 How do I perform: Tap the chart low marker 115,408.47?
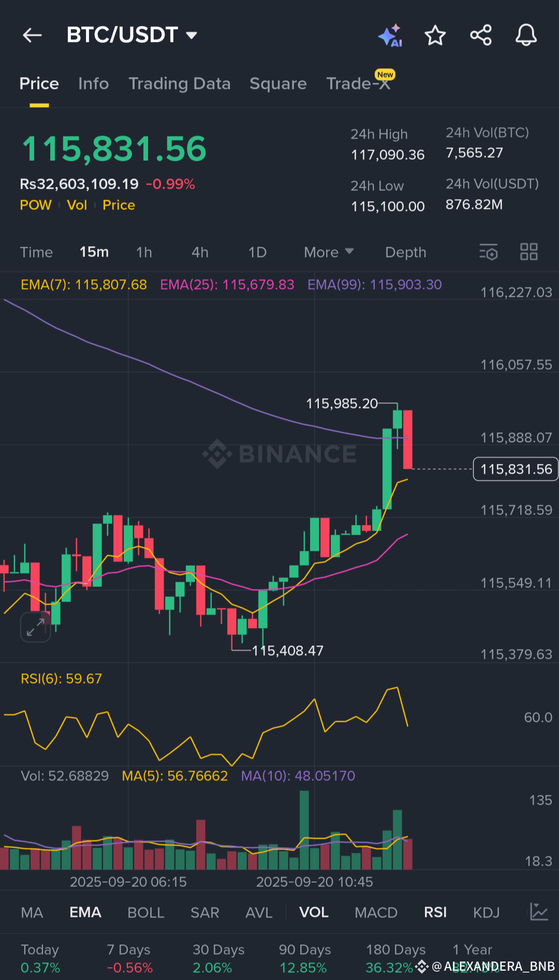click(288, 651)
